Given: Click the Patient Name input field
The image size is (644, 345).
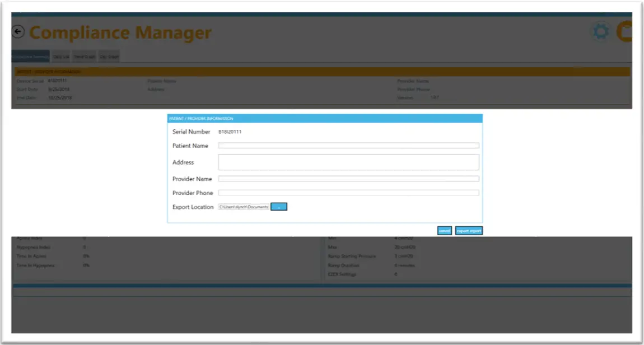Looking at the screenshot, I should (348, 146).
